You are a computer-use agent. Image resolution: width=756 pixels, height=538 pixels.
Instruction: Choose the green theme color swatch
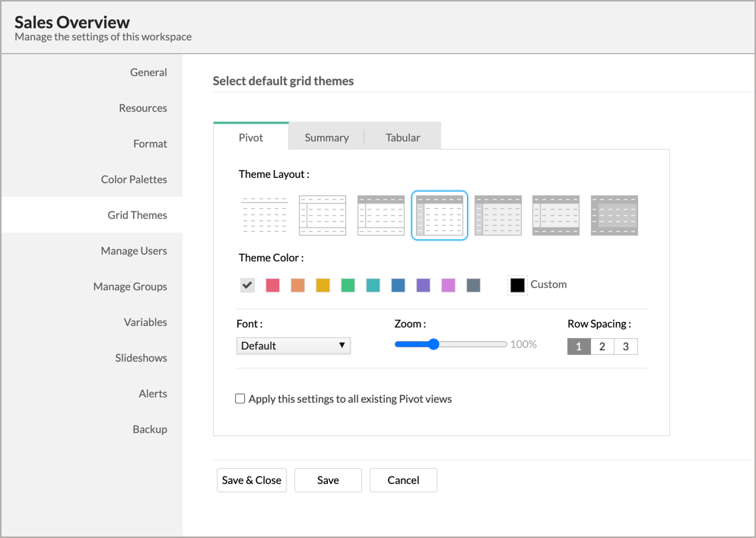click(348, 285)
